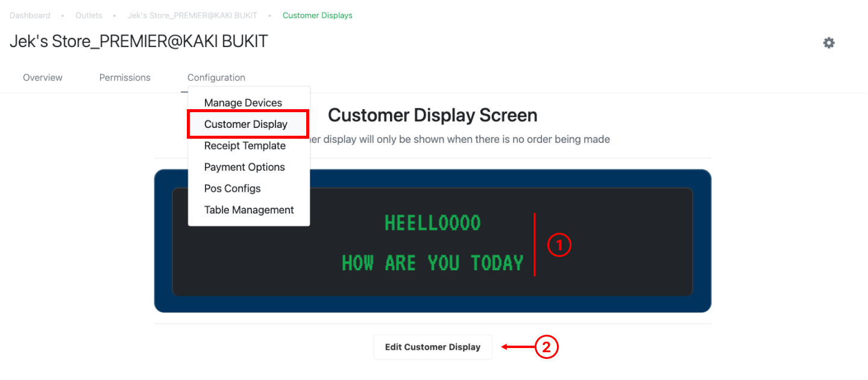Switch to the Overview tab
Viewport: 868px width, 380px height.
click(42, 77)
